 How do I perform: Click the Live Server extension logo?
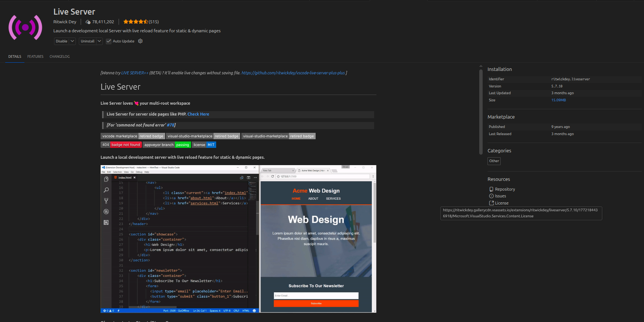tap(25, 27)
